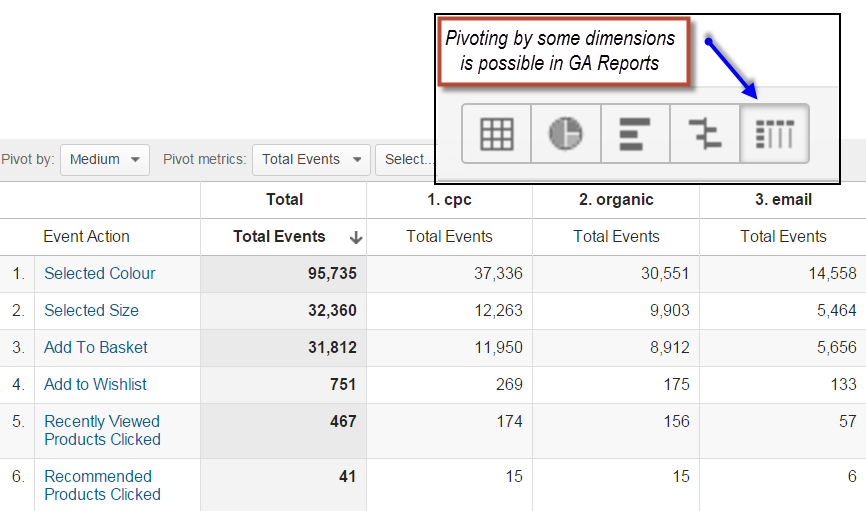Open the Pivot by Medium dropdown
Image resolution: width=866 pixels, height=511 pixels.
click(105, 160)
